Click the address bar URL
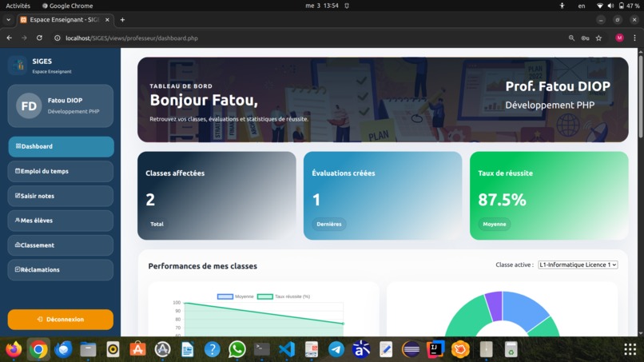Image resolution: width=644 pixels, height=362 pixels. 132,38
